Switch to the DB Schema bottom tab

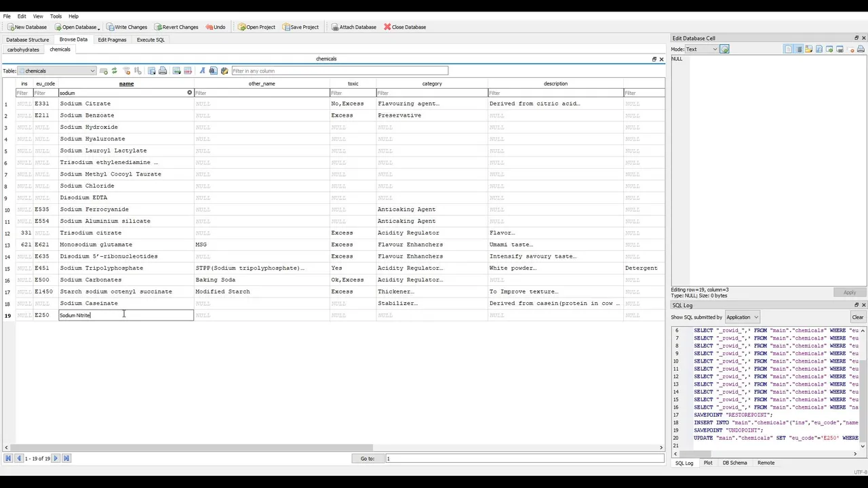734,463
